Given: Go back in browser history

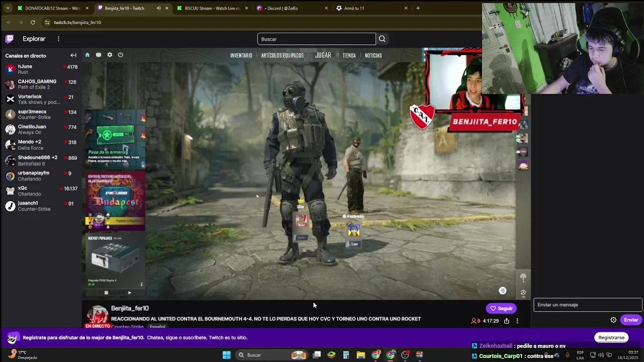Looking at the screenshot, I should pos(9,22).
